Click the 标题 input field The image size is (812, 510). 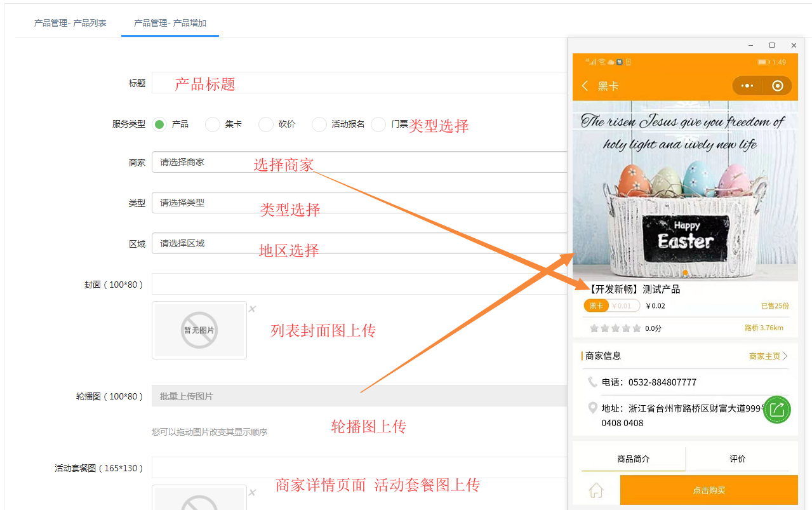point(359,83)
